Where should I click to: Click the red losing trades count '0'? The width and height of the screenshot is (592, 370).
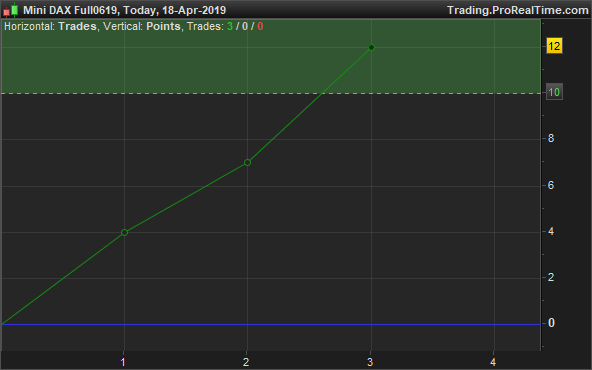pyautogui.click(x=260, y=26)
